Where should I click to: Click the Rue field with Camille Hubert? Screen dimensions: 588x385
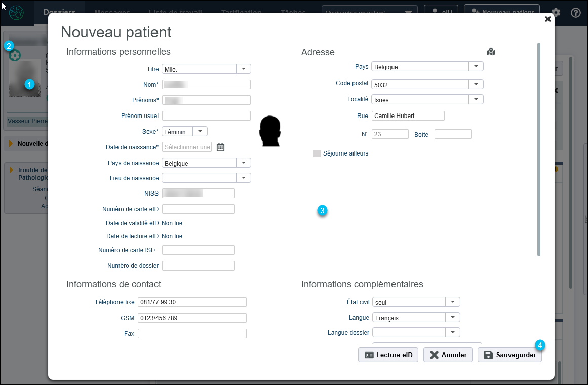pyautogui.click(x=408, y=115)
